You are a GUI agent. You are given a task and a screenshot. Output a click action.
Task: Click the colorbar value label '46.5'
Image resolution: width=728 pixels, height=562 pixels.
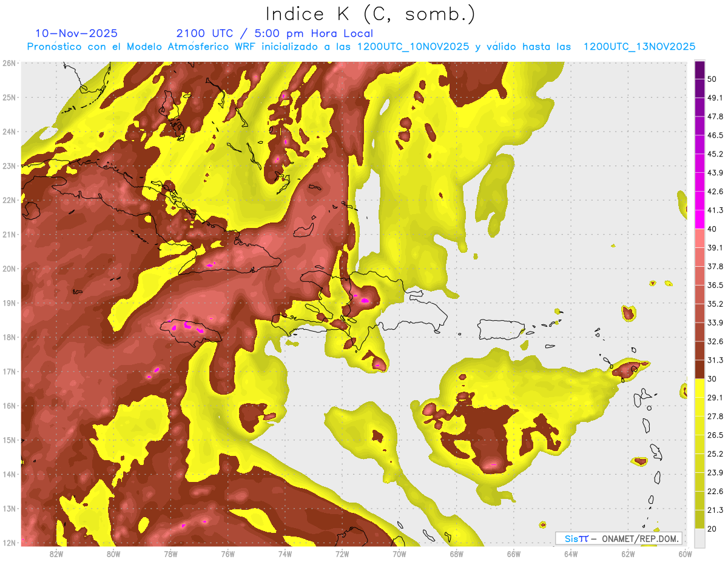pyautogui.click(x=714, y=135)
